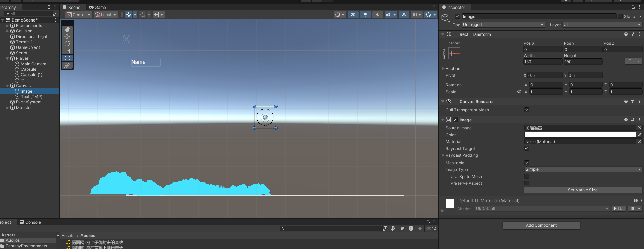The image size is (644, 249).
Task: Click the color eyedropper icon
Action: [x=640, y=135]
